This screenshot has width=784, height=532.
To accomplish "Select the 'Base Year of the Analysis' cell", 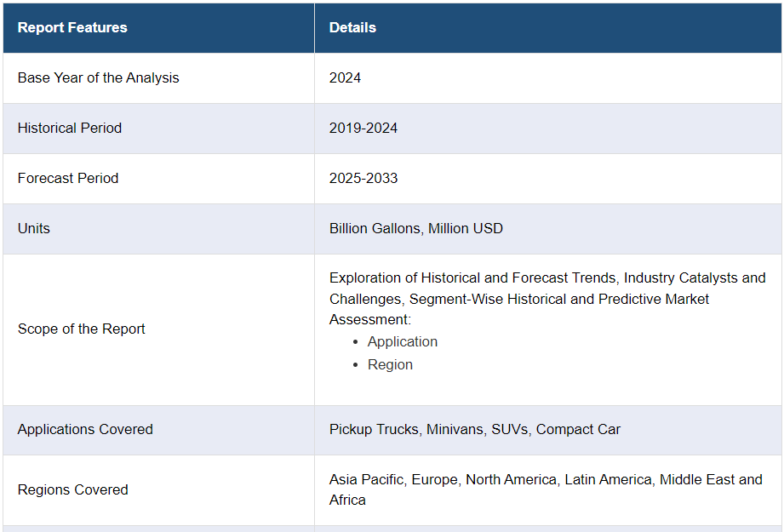I will (x=98, y=77).
